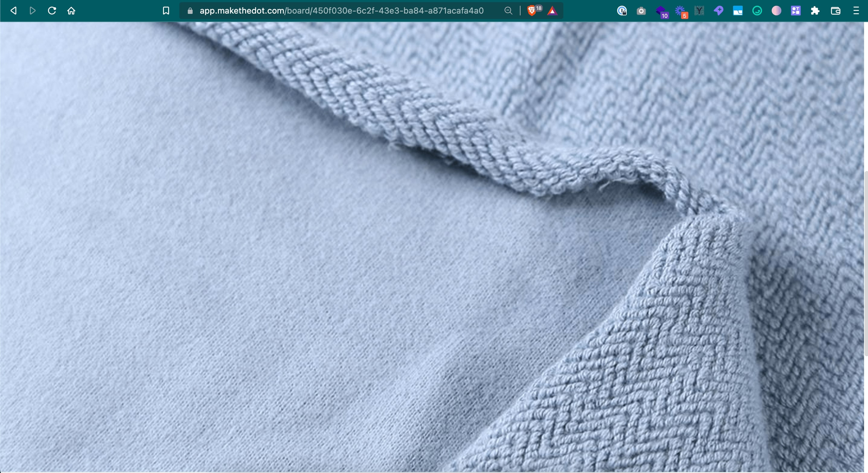Open the 1Password extension
The width and height of the screenshot is (868, 473).
point(622,11)
